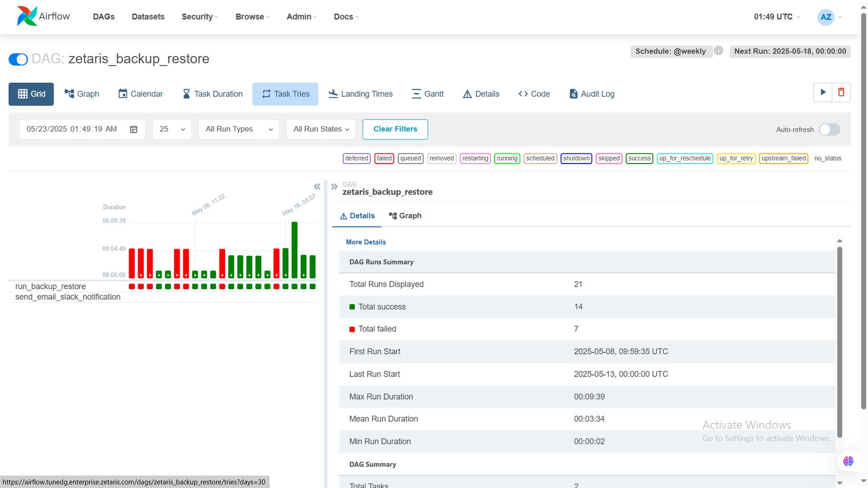The width and height of the screenshot is (868, 488).
Task: Open the Details panel Graph tab
Action: point(405,215)
